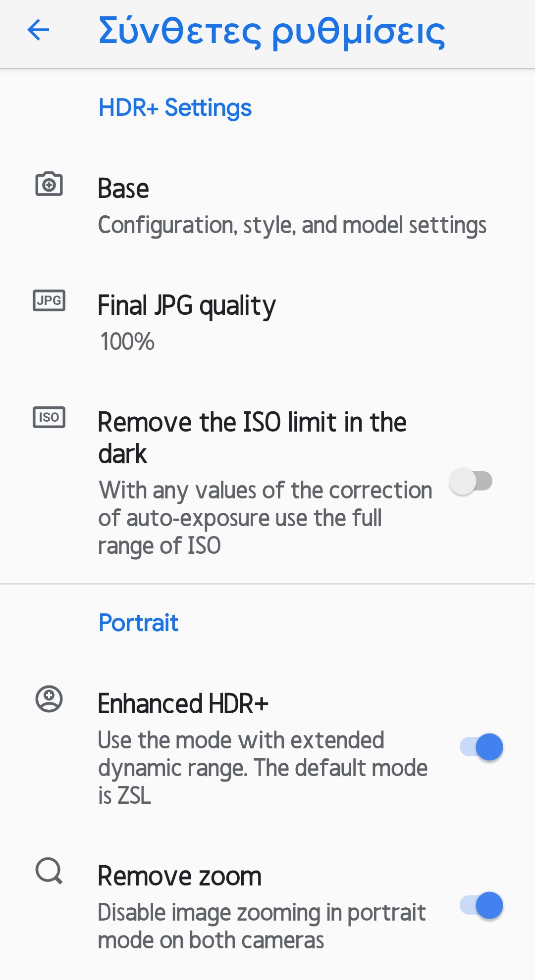
Task: Click the magnifier icon beside Remove zoom
Action: (x=49, y=871)
